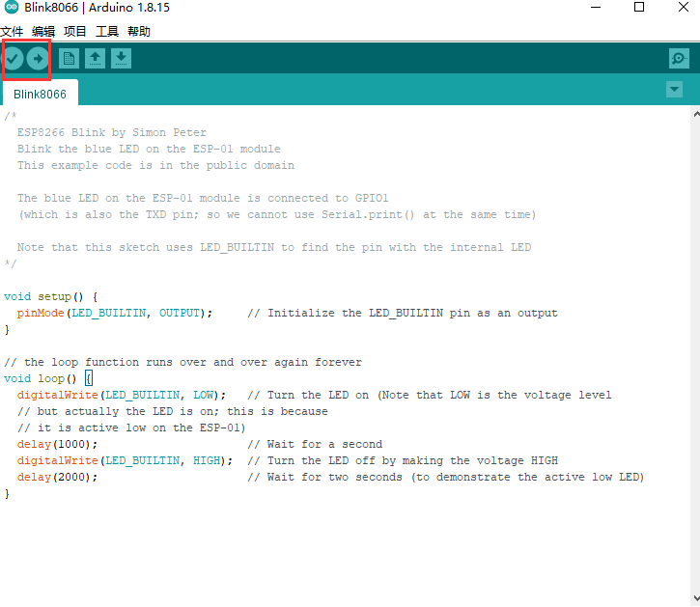Open the 文件 menu
This screenshot has height=607, width=700.
coord(12,32)
